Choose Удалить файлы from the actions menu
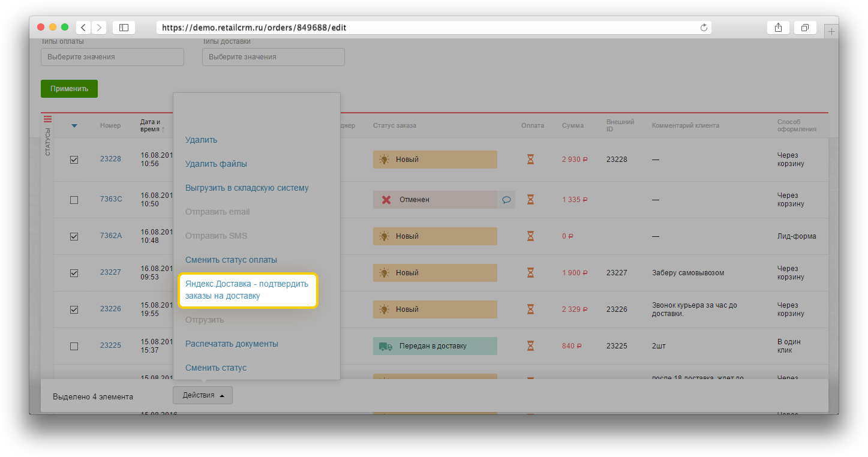Image resolution: width=868 pixels, height=457 pixels. pyautogui.click(x=216, y=164)
